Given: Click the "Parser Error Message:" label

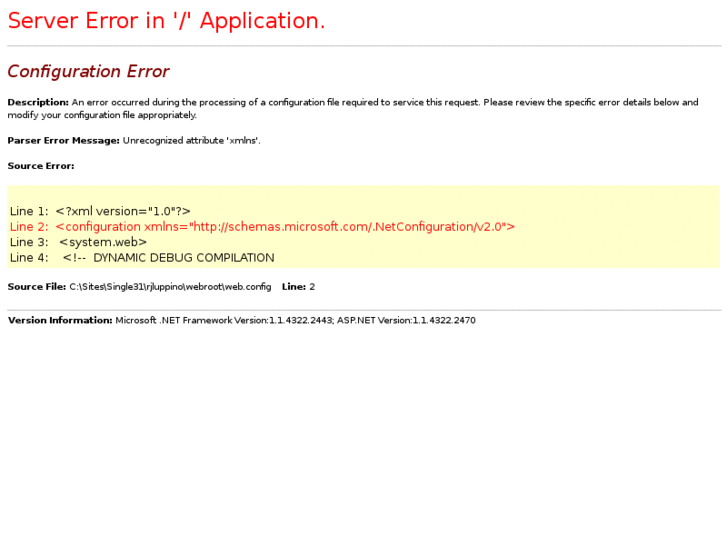Looking at the screenshot, I should click(64, 141).
